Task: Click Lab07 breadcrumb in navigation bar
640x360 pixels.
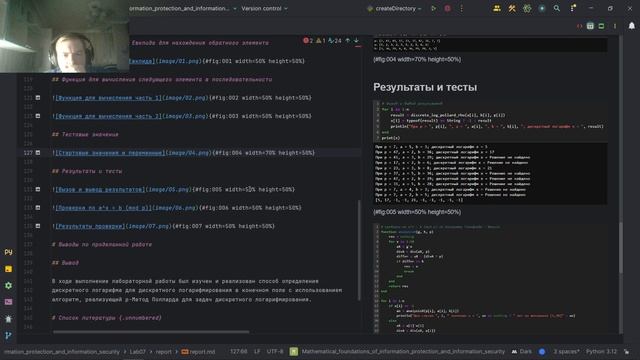Action: (x=138, y=351)
